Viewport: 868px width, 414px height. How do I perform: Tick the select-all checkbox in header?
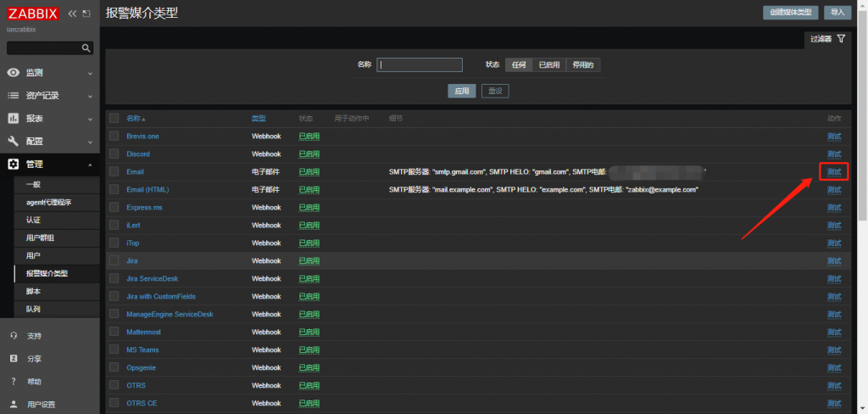114,118
